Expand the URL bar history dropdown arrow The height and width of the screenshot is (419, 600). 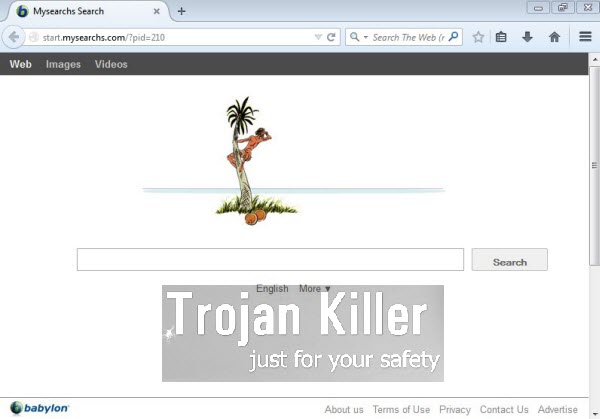(317, 37)
